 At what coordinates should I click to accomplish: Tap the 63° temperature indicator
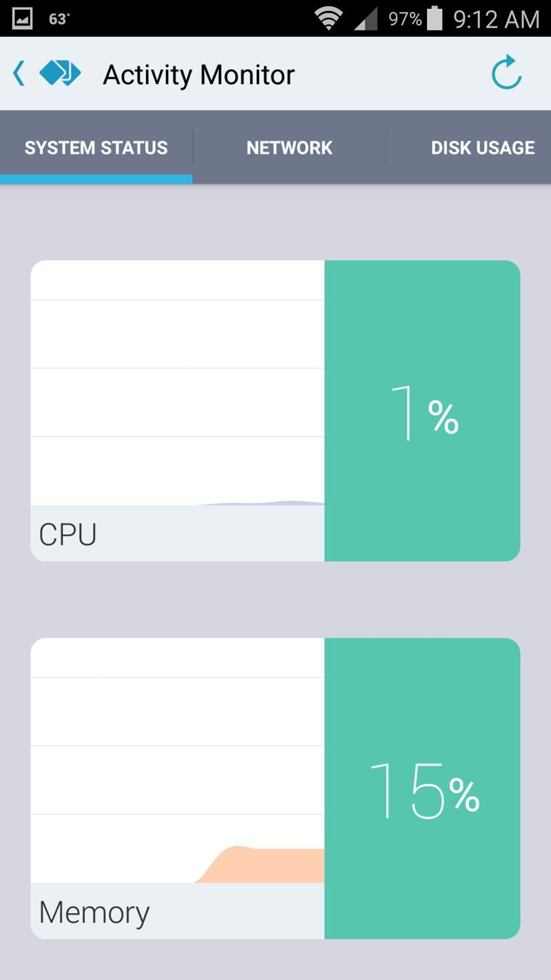tap(59, 19)
